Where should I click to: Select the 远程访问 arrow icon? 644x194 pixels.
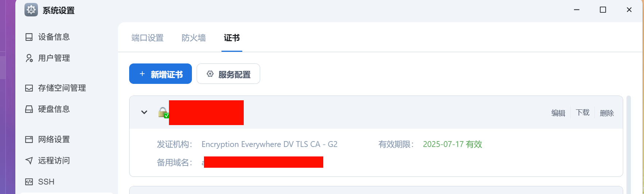29,160
